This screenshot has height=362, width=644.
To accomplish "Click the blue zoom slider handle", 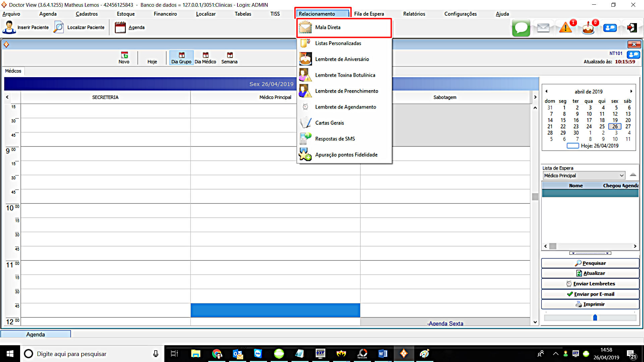I will tap(595, 317).
